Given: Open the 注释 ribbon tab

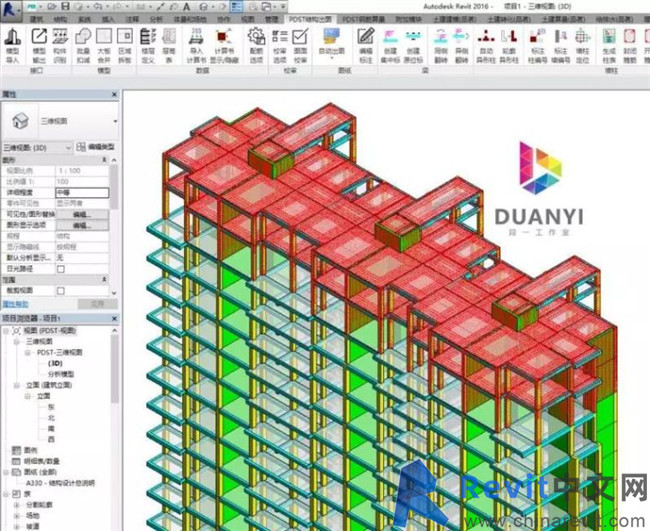Looking at the screenshot, I should 132,19.
